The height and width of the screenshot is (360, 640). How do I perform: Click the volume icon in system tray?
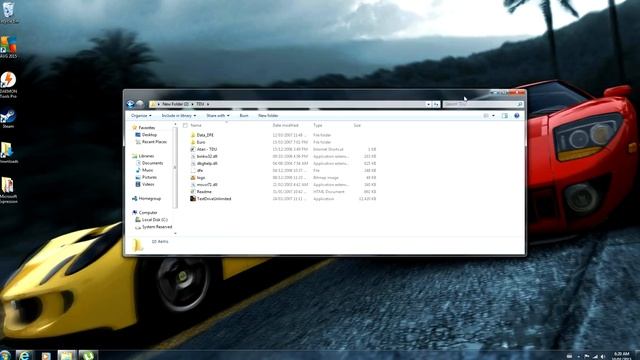point(603,356)
